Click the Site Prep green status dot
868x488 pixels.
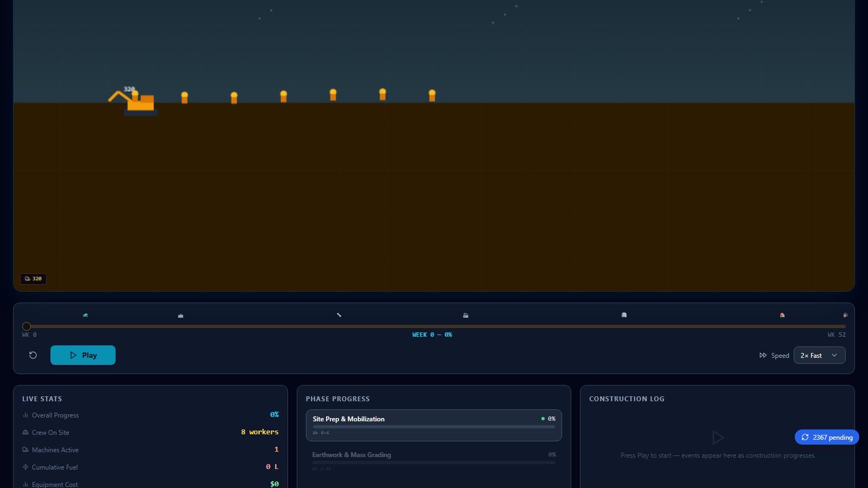point(542,419)
